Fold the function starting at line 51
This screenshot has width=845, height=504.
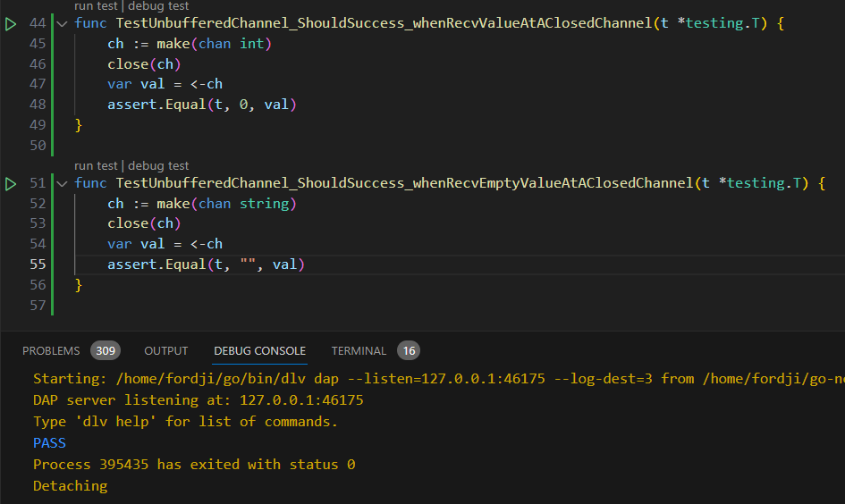[x=62, y=183]
